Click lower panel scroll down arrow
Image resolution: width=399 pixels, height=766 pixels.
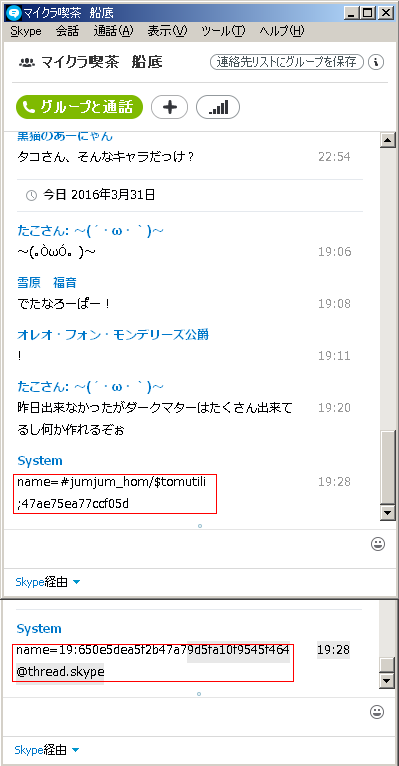(387, 681)
